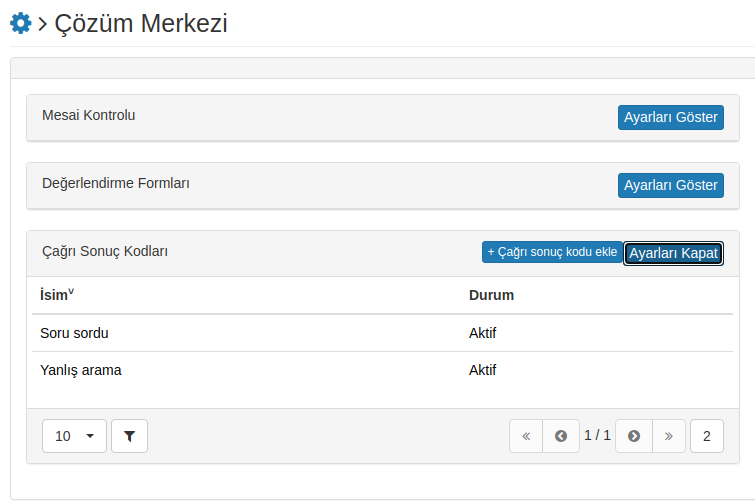This screenshot has width=755, height=501.
Task: Sort table by İsim column arrow
Action: pos(71,291)
